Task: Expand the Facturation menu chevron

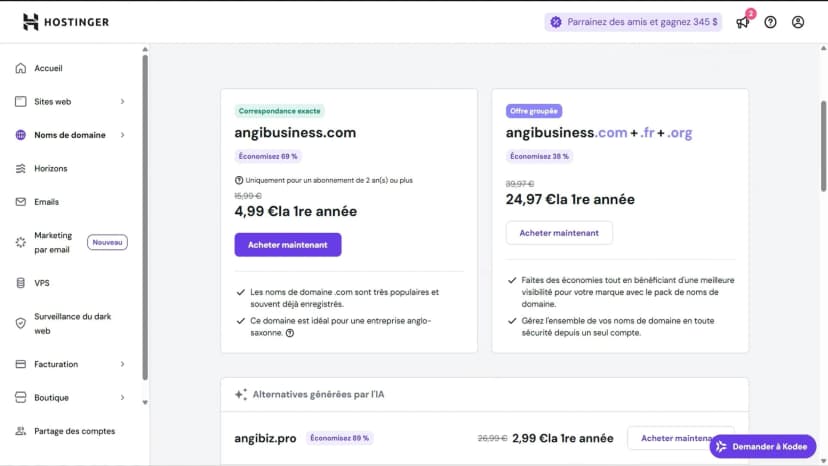Action: (122, 364)
